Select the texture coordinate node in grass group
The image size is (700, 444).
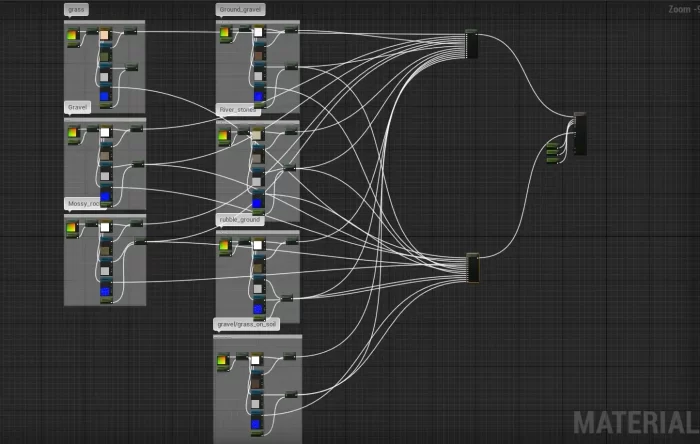point(72,37)
